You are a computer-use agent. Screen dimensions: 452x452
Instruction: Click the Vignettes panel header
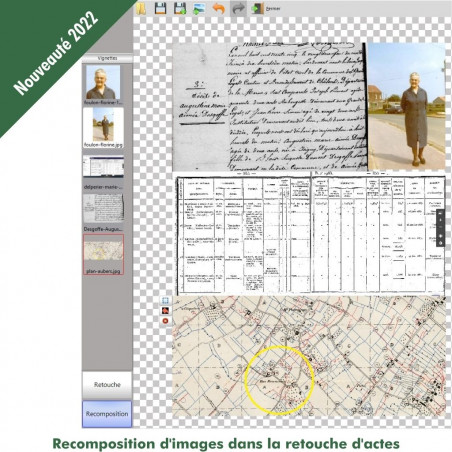coord(107,58)
